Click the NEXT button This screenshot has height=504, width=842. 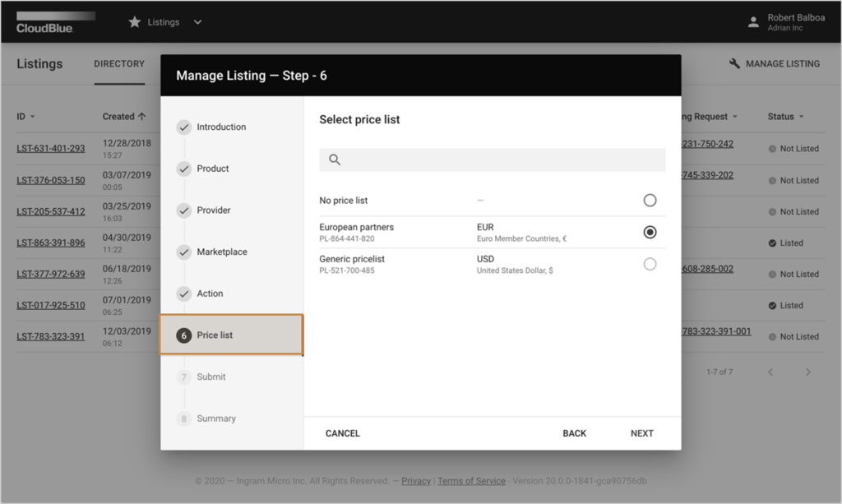641,433
